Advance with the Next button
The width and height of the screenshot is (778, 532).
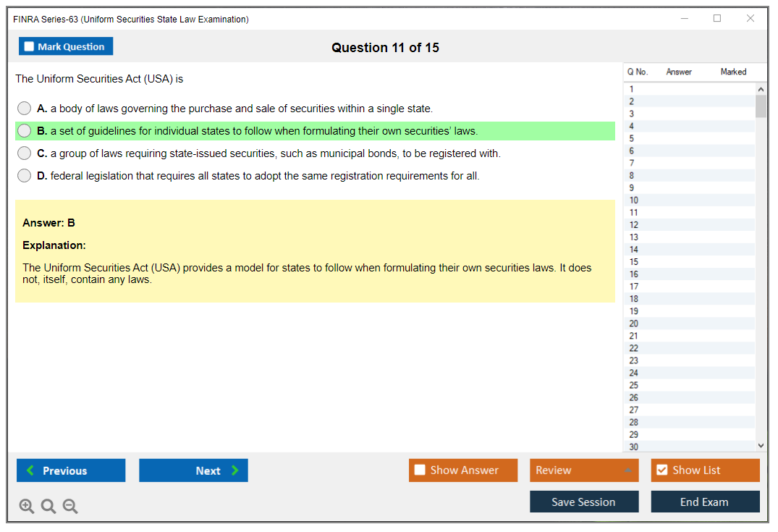(193, 470)
